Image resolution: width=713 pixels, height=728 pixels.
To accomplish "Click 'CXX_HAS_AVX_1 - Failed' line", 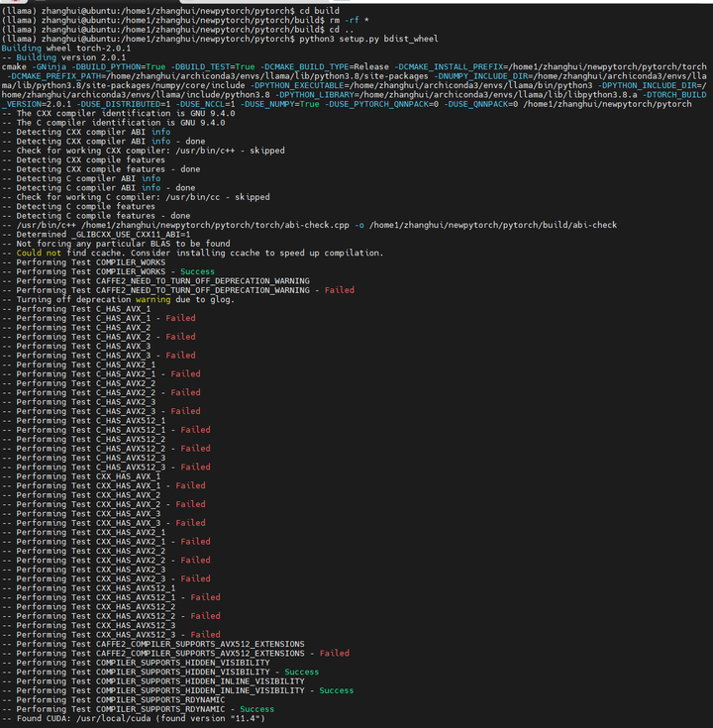I will 104,485.
